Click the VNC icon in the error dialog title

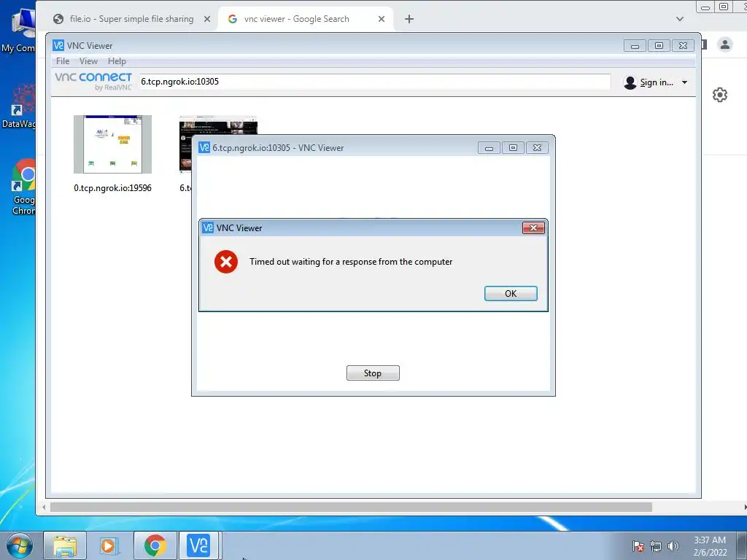tap(208, 227)
